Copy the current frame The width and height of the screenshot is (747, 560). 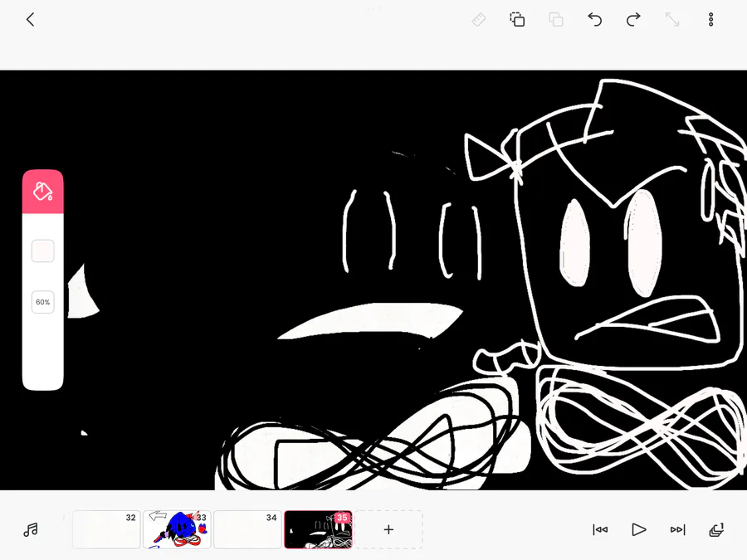pyautogui.click(x=517, y=20)
